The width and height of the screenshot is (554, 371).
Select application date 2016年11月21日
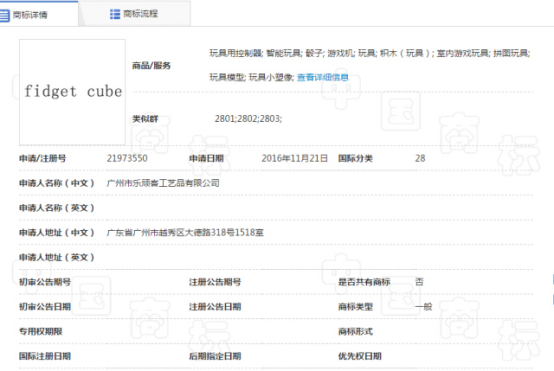pyautogui.click(x=294, y=158)
